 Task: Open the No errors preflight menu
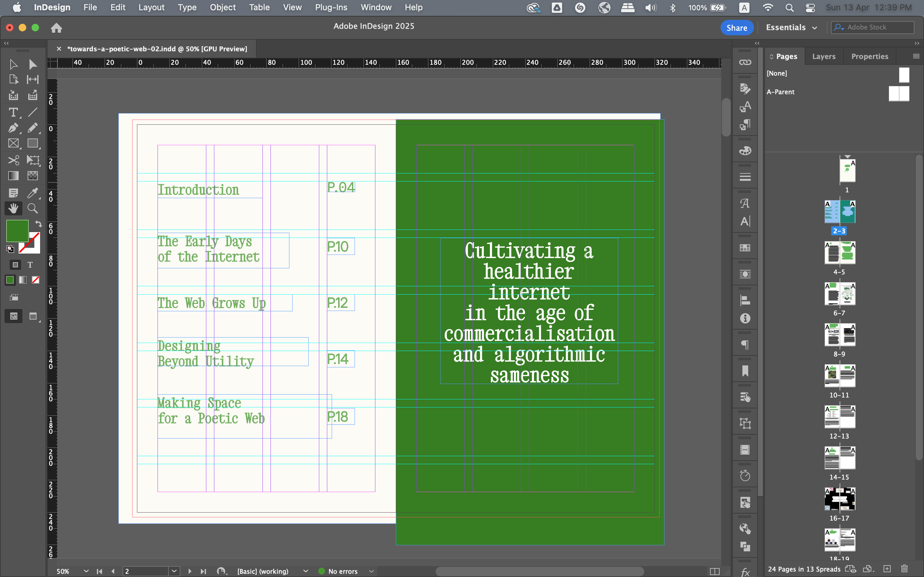tap(371, 571)
